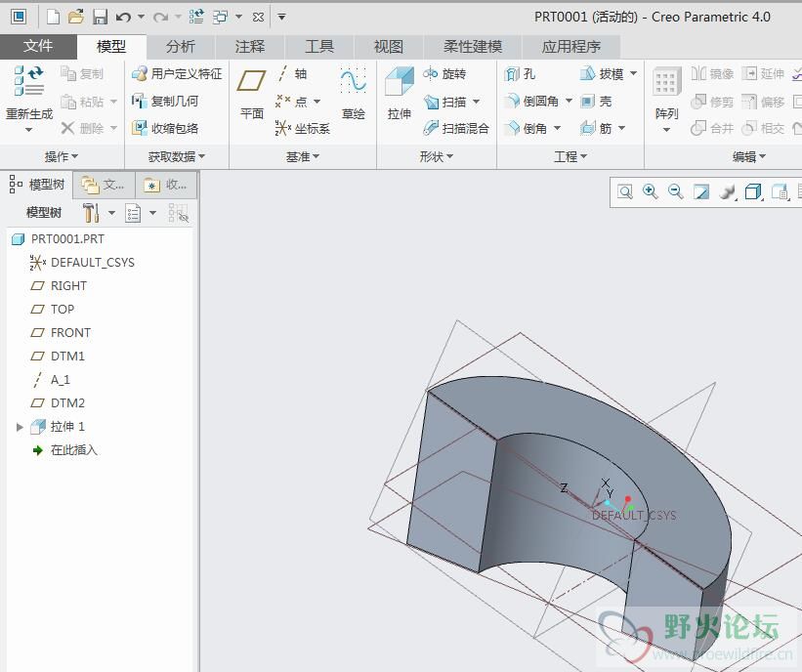
Task: Click the 合并 merge button
Action: point(712,128)
